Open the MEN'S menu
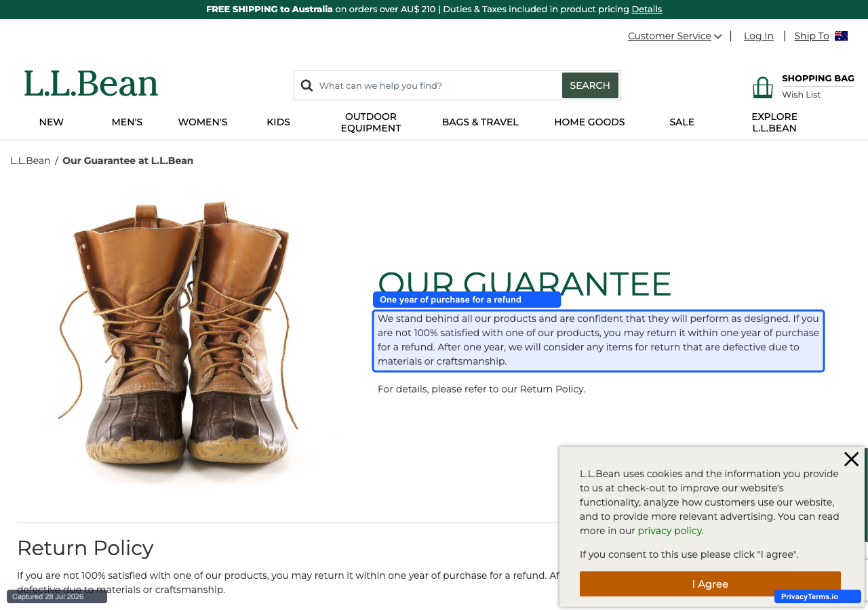 127,122
